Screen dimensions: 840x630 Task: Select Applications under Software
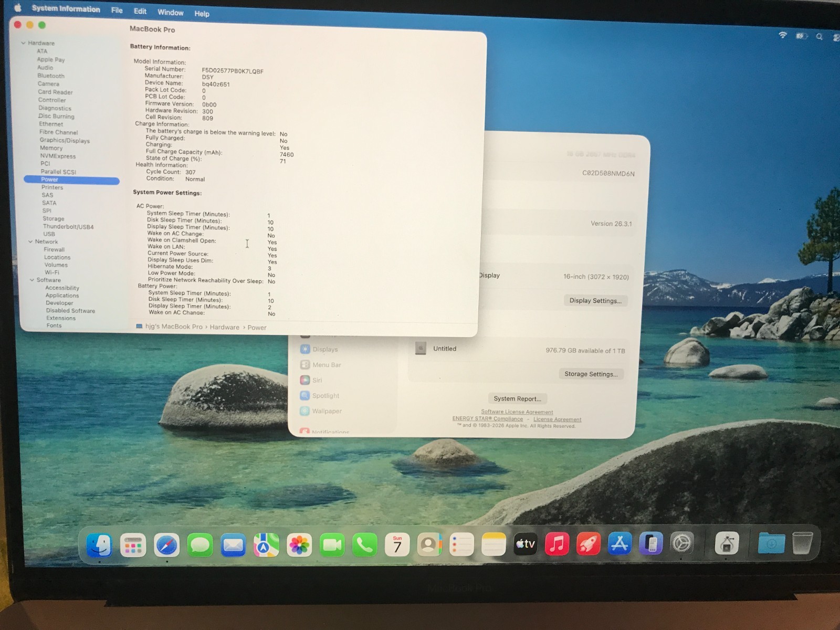(62, 296)
